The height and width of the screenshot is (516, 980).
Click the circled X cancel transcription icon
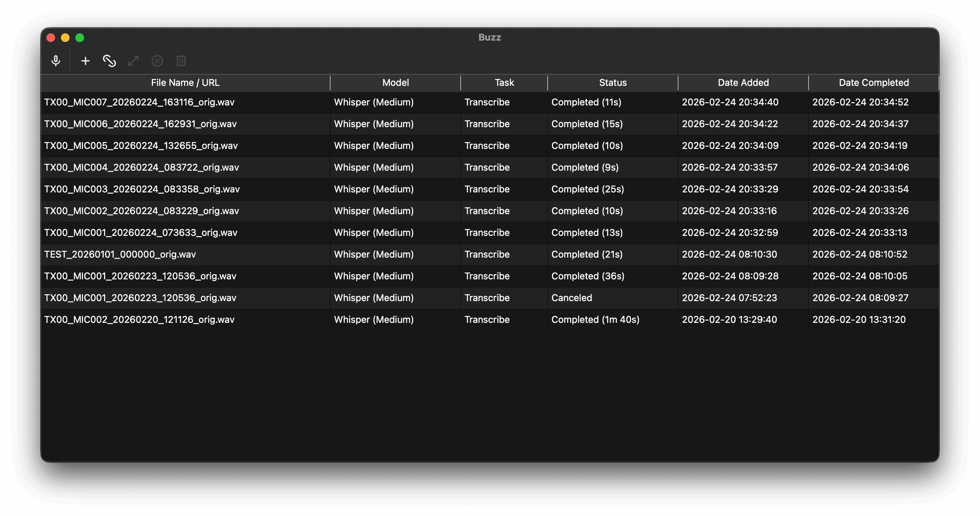(157, 61)
